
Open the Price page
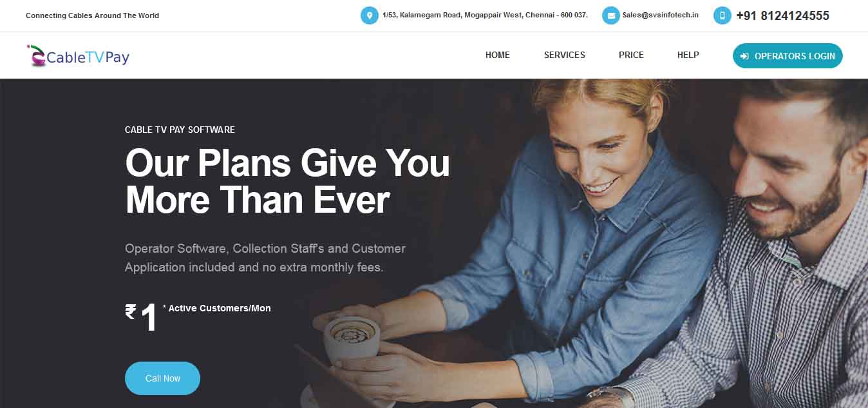[x=631, y=55]
